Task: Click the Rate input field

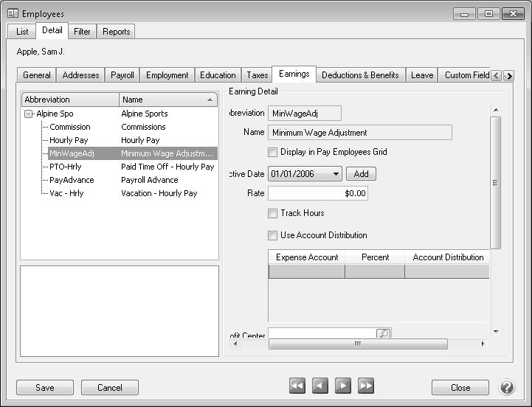Action: [x=317, y=193]
